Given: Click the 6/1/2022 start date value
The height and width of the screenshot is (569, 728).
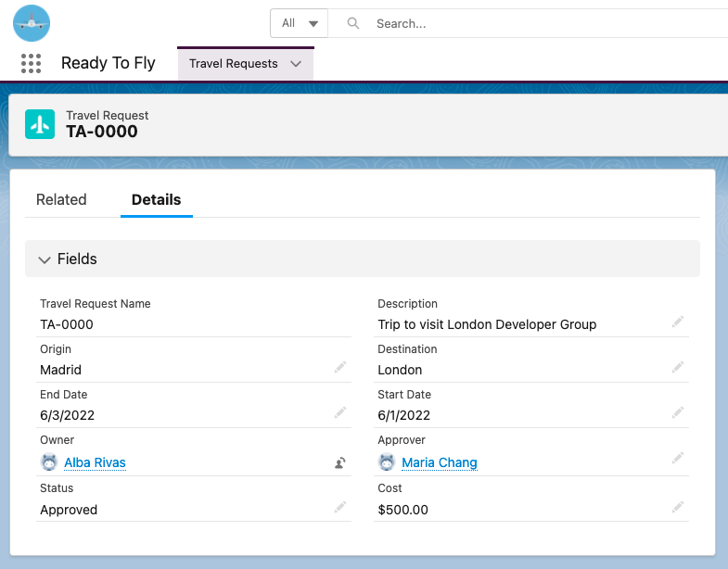Looking at the screenshot, I should point(404,415).
